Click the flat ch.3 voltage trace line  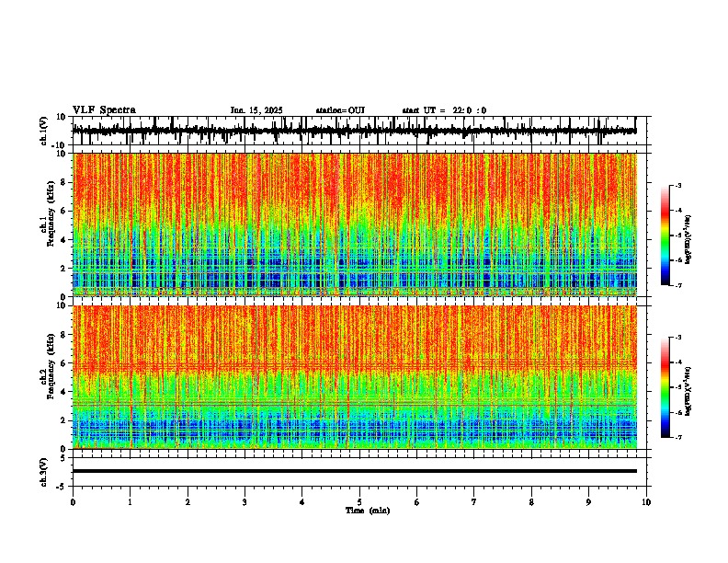point(355,471)
